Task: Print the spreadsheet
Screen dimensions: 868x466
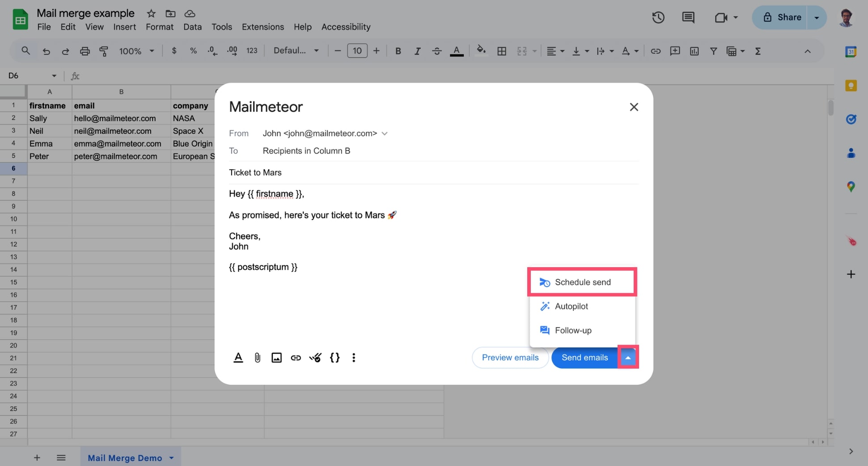Action: pos(85,51)
